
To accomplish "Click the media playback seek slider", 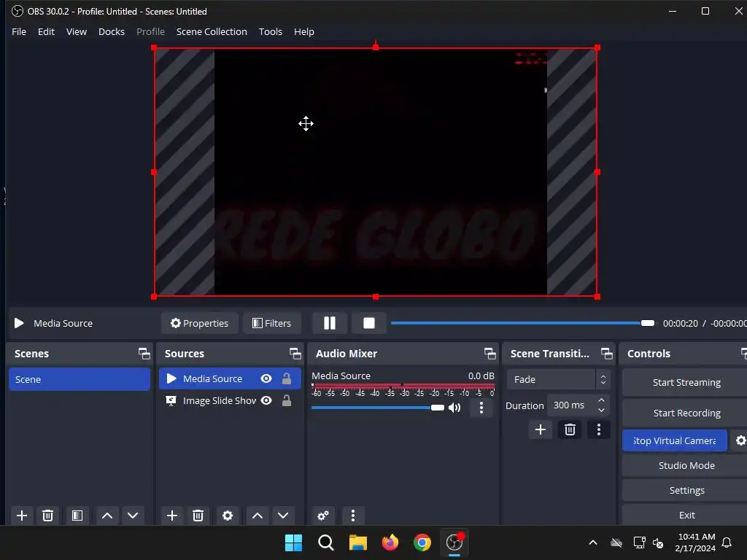I will 522,323.
